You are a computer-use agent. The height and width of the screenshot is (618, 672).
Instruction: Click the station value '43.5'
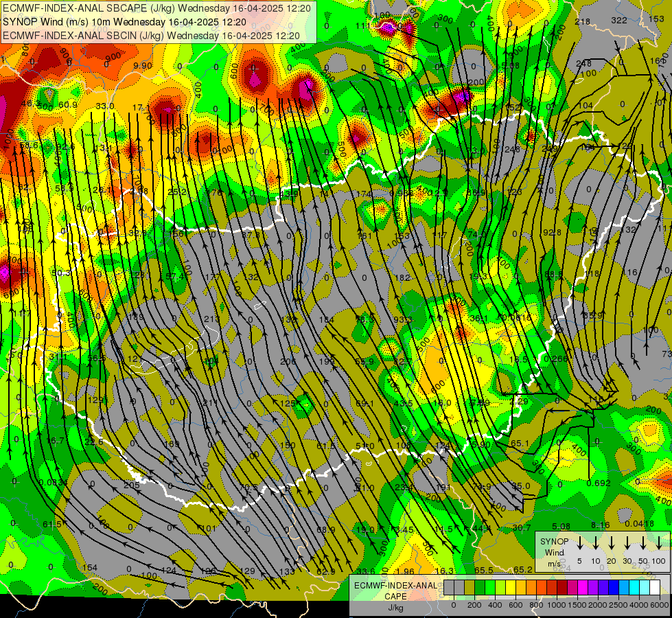(x=404, y=403)
